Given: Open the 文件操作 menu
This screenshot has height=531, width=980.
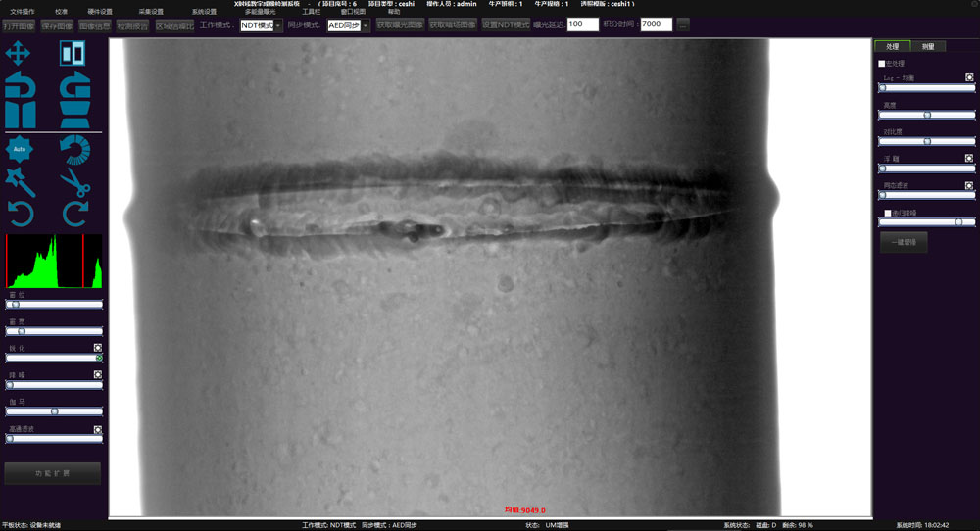Looking at the screenshot, I should [x=22, y=12].
